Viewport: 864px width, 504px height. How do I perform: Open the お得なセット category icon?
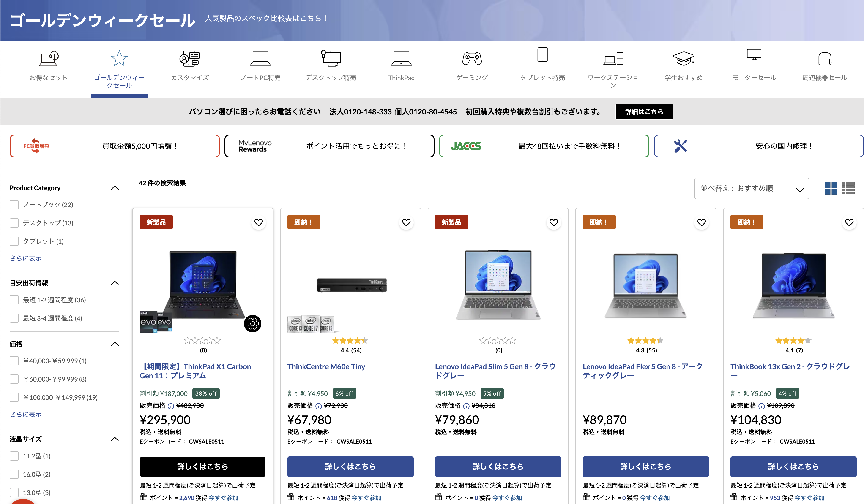tap(49, 59)
